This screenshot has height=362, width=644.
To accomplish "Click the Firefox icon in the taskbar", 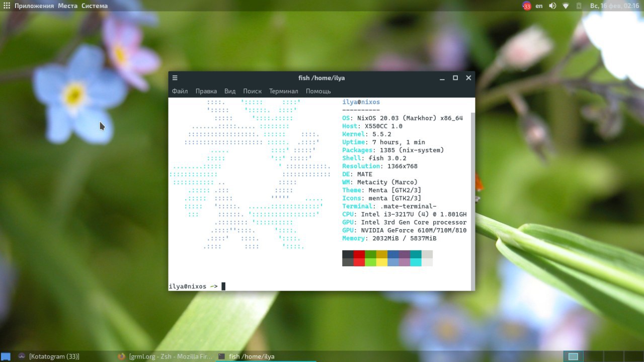I will coord(121,356).
